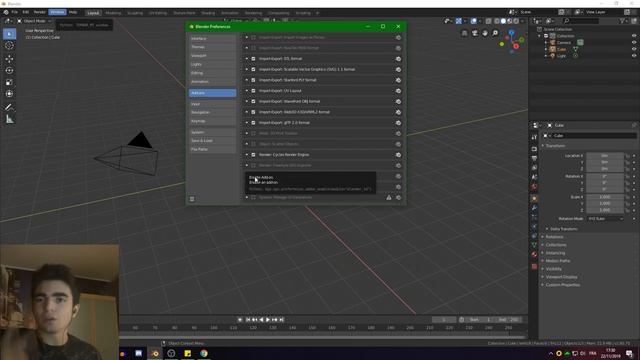Select the Move tool
640x360 pixels.
point(9,59)
